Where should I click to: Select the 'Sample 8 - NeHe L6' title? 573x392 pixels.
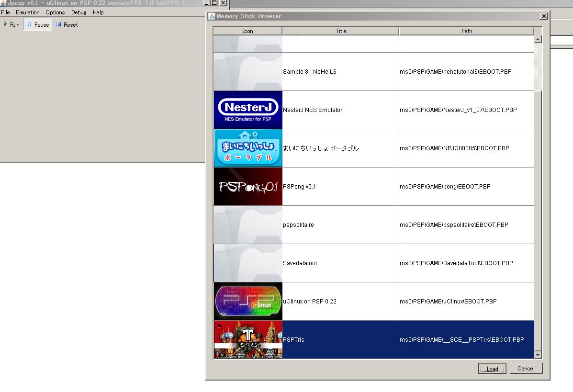310,72
